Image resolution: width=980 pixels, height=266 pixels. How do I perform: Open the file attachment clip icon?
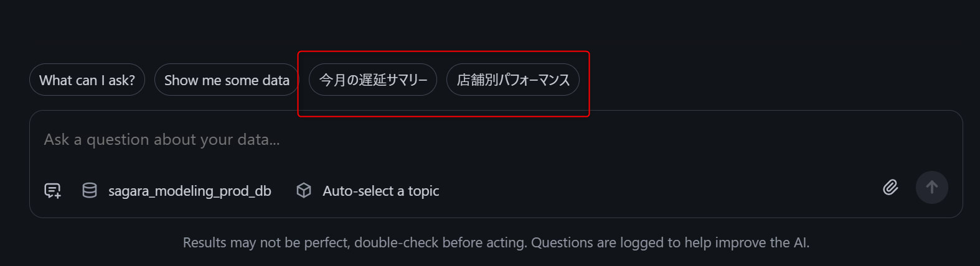click(x=890, y=187)
